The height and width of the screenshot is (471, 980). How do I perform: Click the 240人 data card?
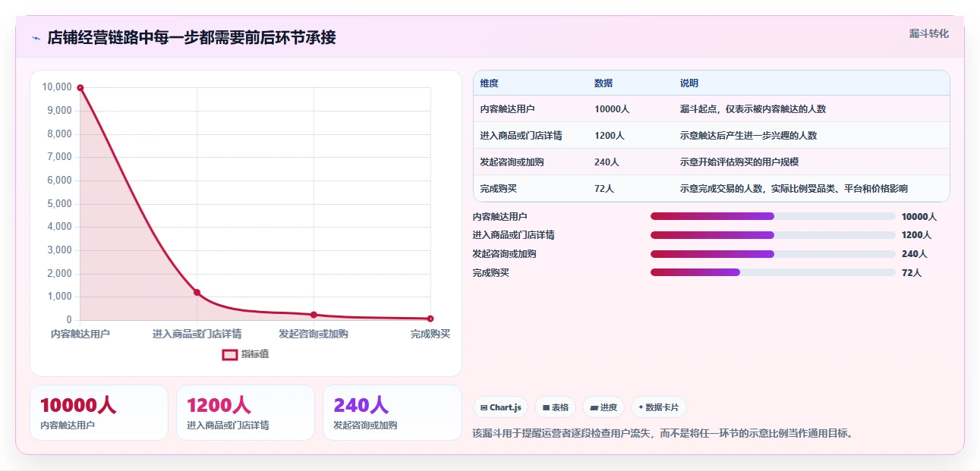392,413
